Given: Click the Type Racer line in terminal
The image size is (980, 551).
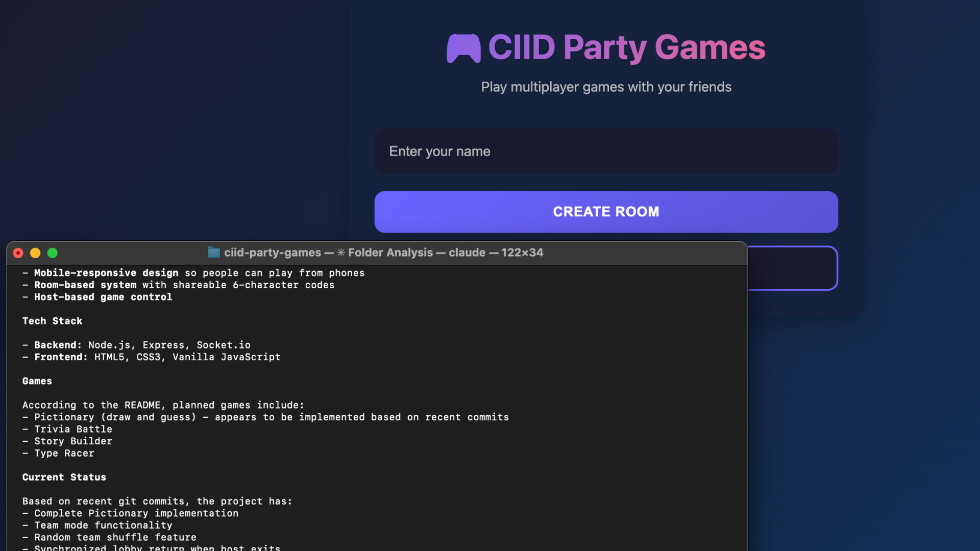Looking at the screenshot, I should point(64,453).
